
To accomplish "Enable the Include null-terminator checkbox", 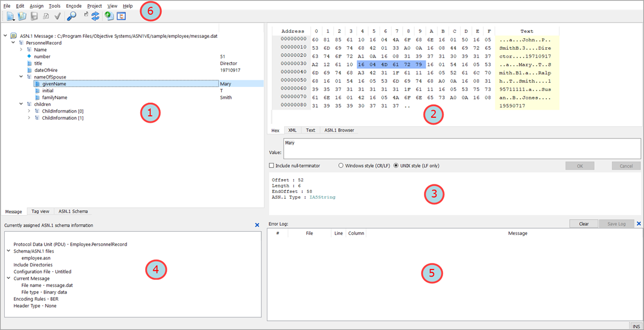I will (272, 165).
